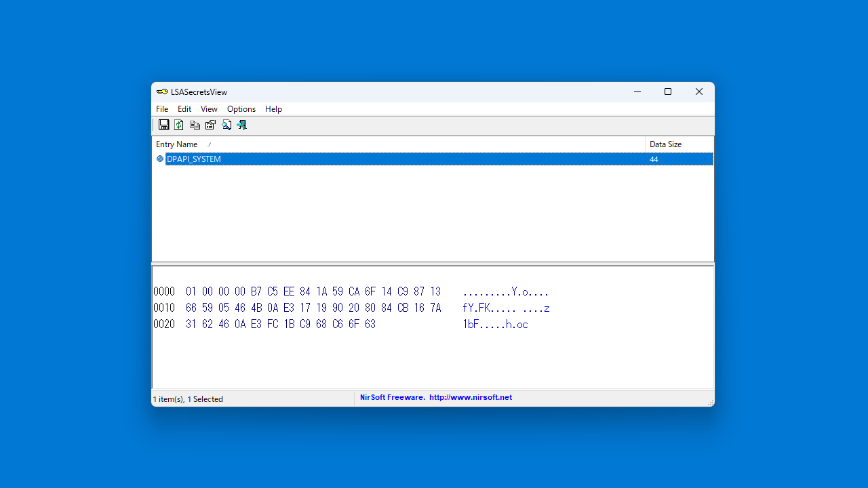Screen dimensions: 868x488
Task: Select the DPAPI_SYSTEM entry row
Action: [433, 159]
